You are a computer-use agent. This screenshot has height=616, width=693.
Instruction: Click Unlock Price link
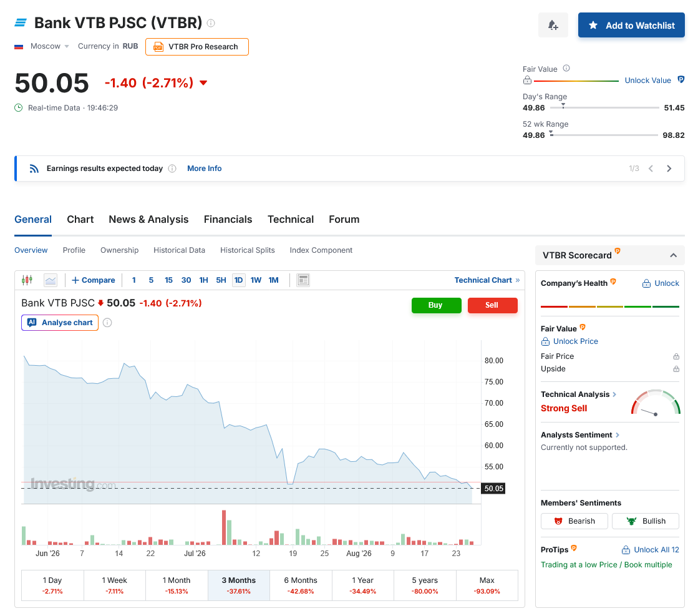tap(569, 341)
